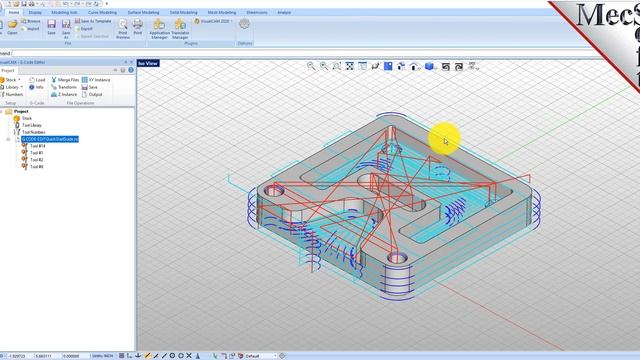Click the zoom box viewport icon
Viewport: 640px width, 360px height.
(337, 66)
